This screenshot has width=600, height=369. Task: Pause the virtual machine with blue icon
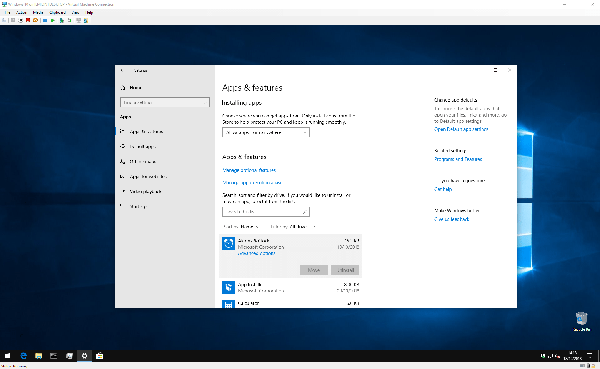tap(45, 20)
